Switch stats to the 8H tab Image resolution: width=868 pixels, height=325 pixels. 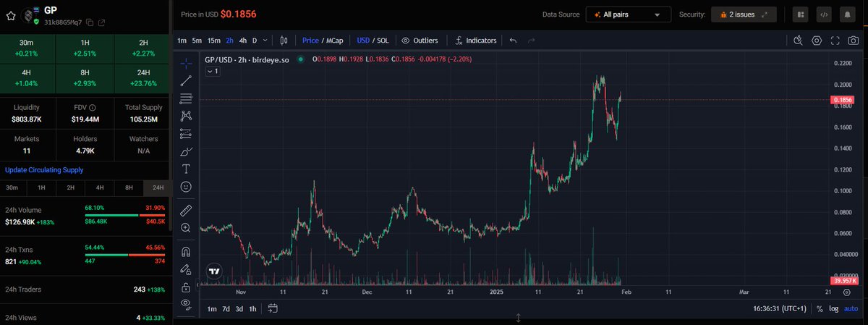click(129, 187)
